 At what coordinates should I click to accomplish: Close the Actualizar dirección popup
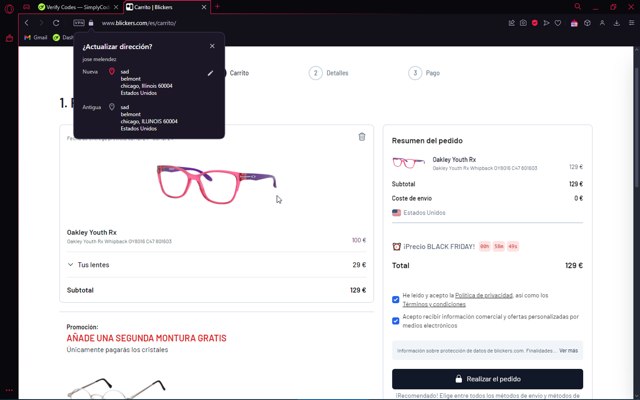pos(212,46)
